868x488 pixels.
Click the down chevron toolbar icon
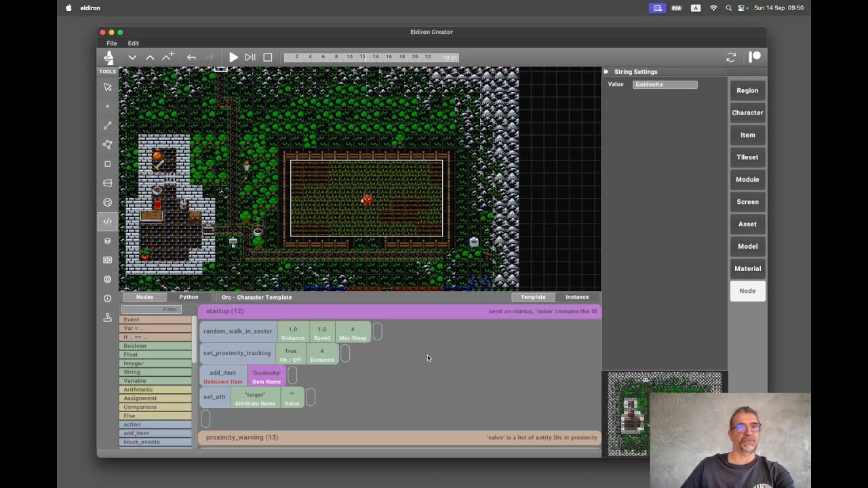click(x=133, y=58)
